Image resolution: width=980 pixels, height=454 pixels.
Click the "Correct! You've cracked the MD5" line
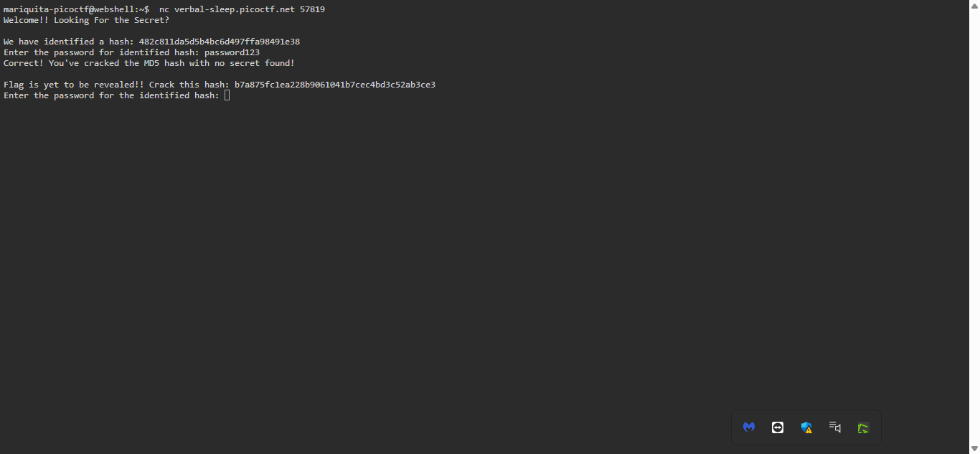coord(149,63)
